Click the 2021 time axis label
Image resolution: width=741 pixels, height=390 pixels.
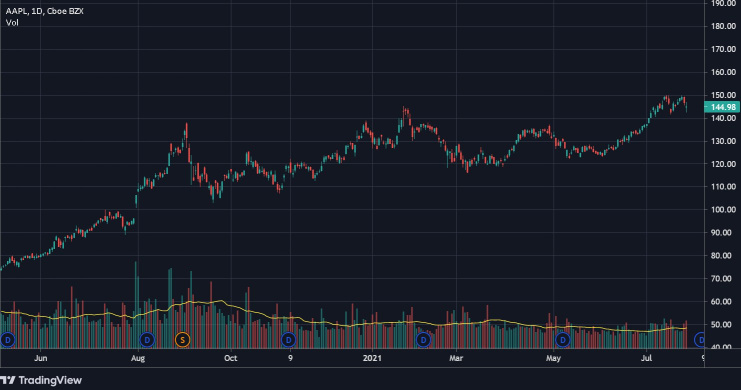pos(372,358)
